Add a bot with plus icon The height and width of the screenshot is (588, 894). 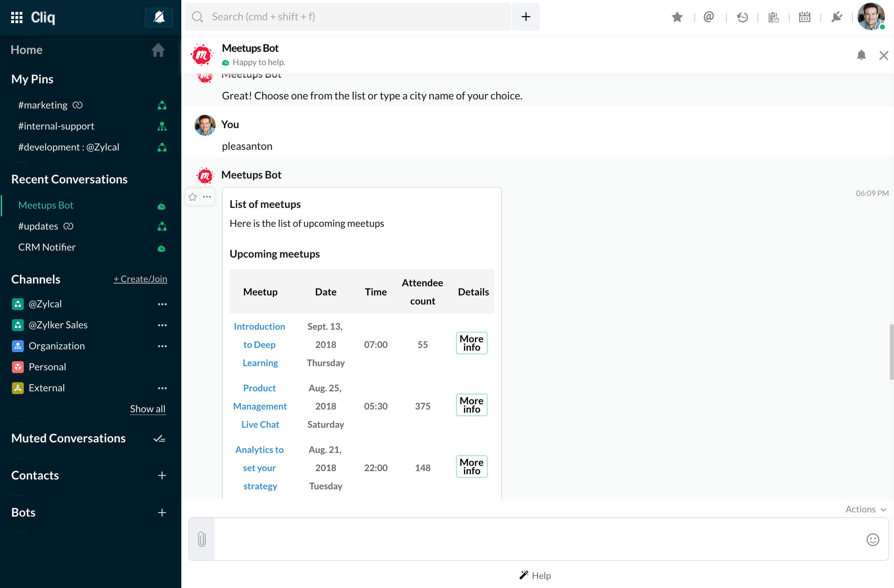(162, 513)
